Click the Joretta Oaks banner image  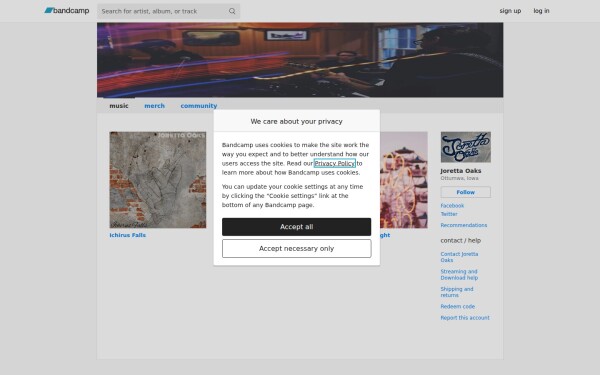(x=300, y=60)
